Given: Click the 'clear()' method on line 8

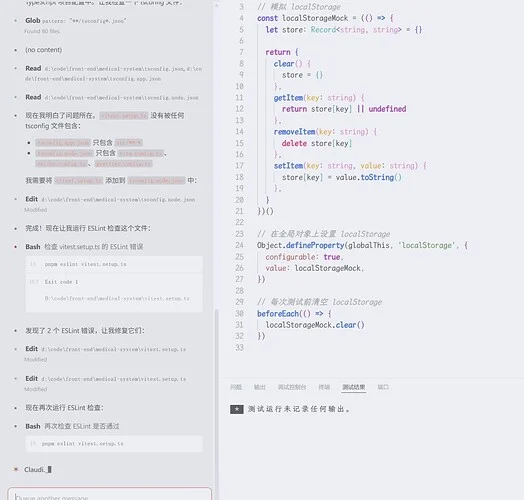Looking at the screenshot, I should pos(288,64).
